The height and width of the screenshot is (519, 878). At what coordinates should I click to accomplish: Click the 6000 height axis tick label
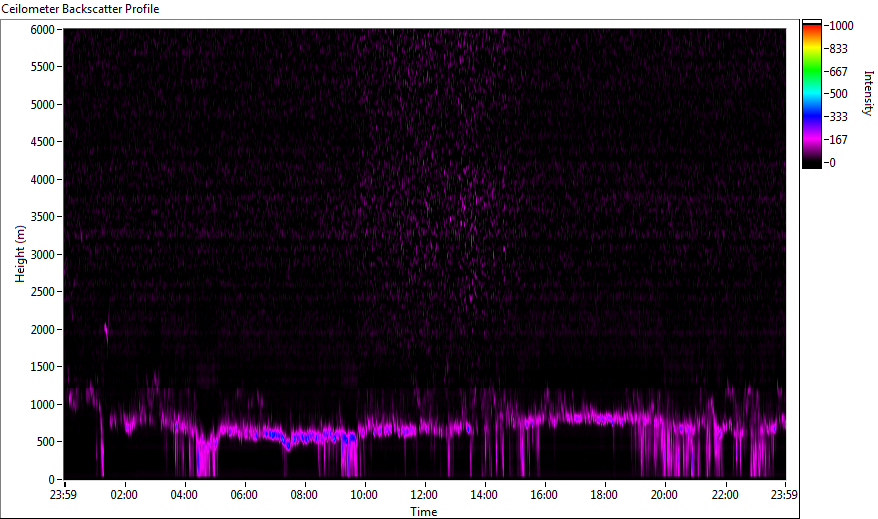pyautogui.click(x=43, y=30)
